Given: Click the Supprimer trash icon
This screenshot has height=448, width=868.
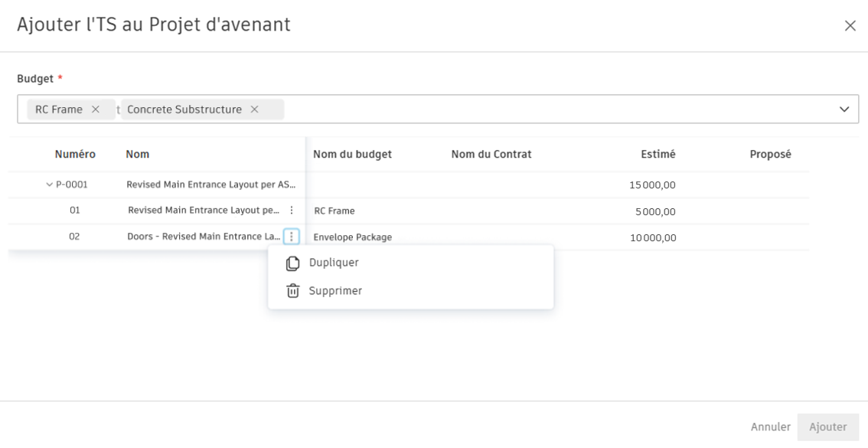Looking at the screenshot, I should coord(292,291).
